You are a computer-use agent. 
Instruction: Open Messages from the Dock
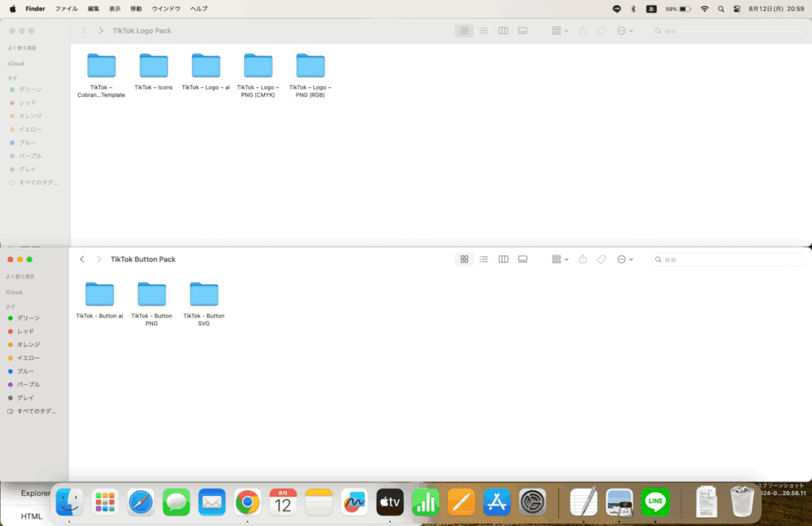176,502
